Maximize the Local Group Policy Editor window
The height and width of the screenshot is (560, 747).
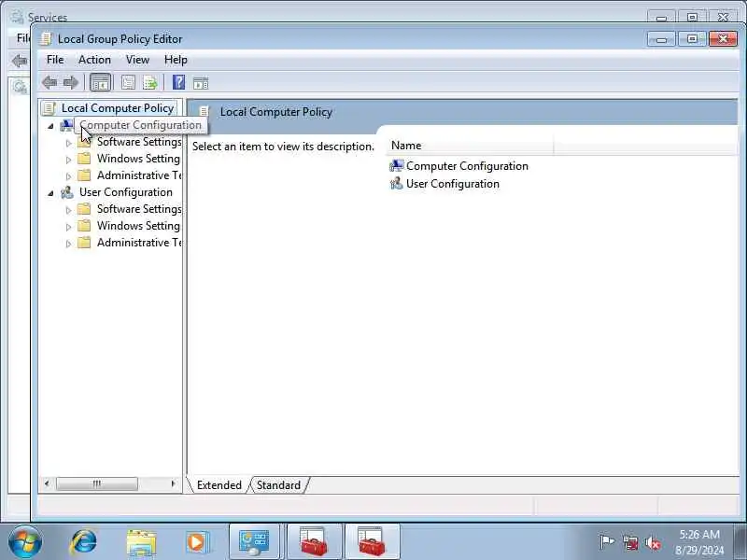tap(692, 38)
